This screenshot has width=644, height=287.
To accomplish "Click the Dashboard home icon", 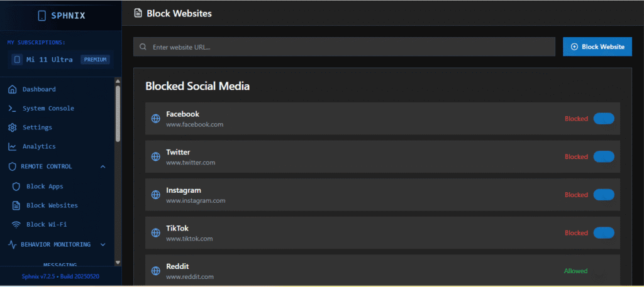I will (13, 89).
